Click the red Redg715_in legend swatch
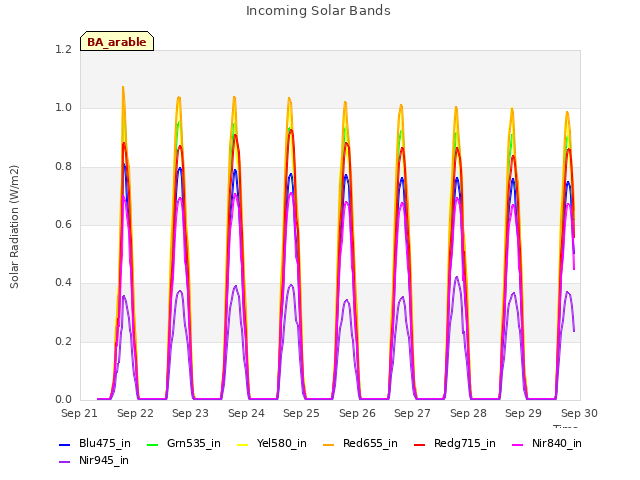The width and height of the screenshot is (640, 480). (x=420, y=444)
